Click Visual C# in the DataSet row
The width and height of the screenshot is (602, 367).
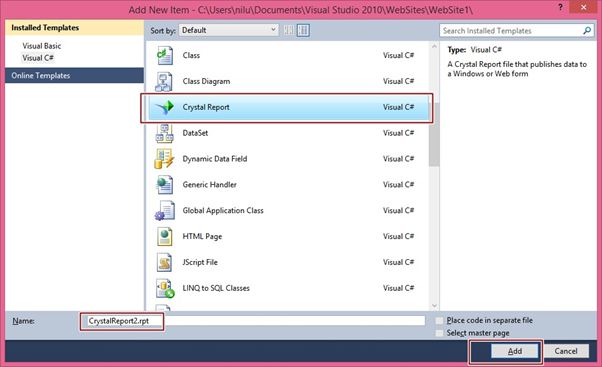click(x=398, y=133)
